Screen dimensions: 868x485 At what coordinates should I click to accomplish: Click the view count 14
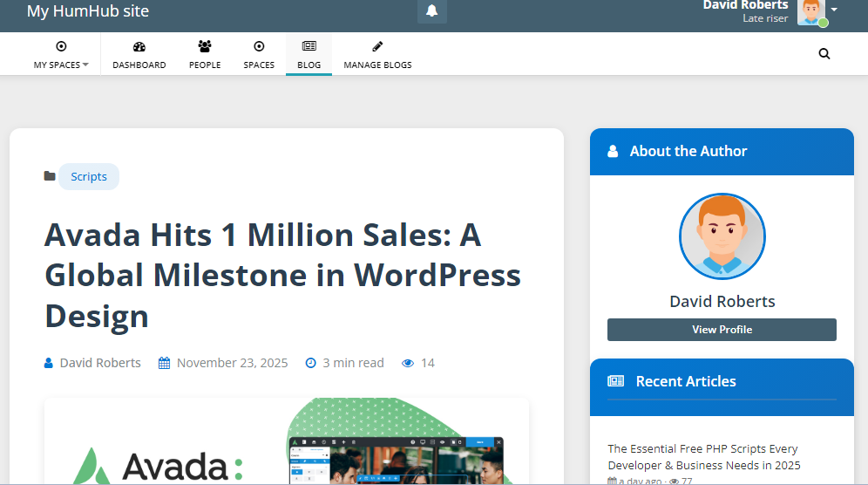(x=428, y=363)
